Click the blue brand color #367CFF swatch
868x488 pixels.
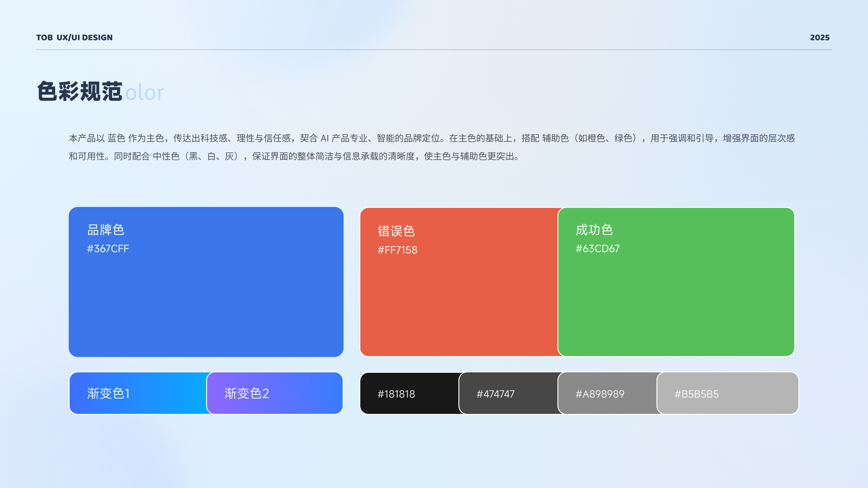206,296
